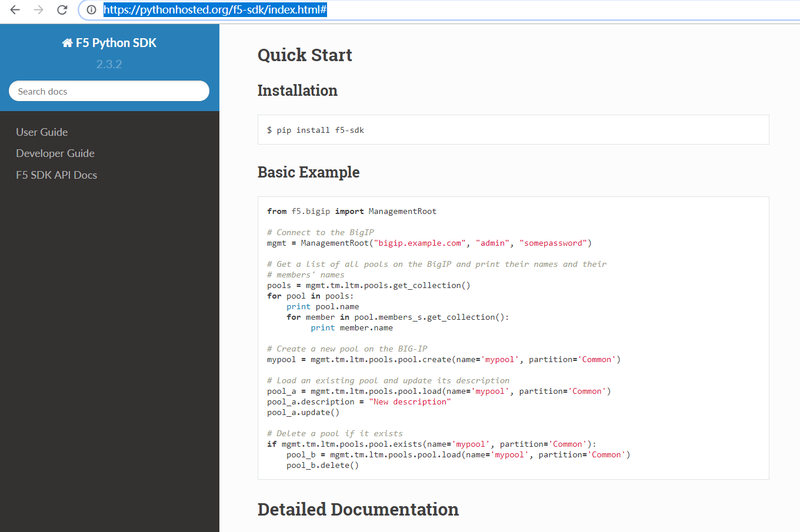Click the 'print member.name' line
Image resolution: width=800 pixels, height=532 pixels.
pyautogui.click(x=352, y=327)
